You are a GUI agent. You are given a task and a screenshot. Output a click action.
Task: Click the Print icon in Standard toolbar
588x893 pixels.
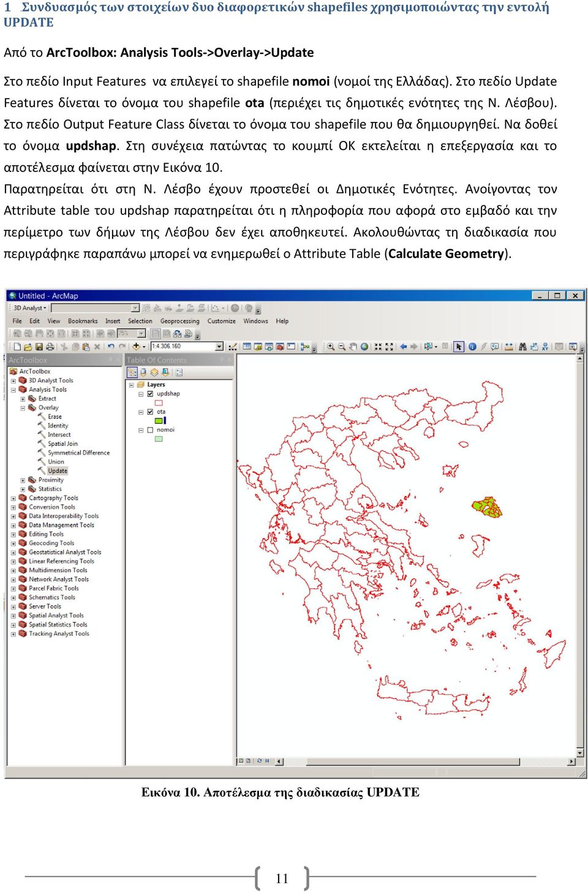pos(50,347)
